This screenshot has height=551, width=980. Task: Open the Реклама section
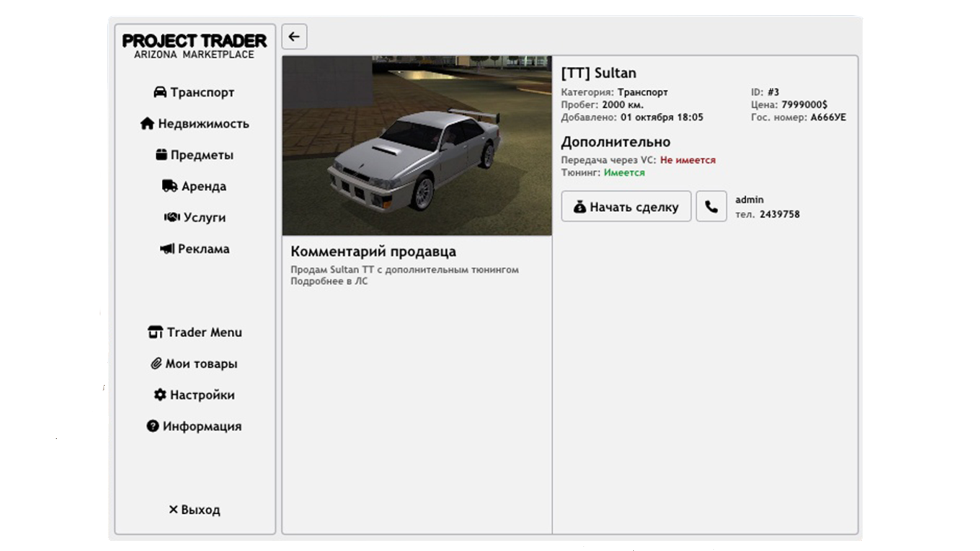click(194, 249)
